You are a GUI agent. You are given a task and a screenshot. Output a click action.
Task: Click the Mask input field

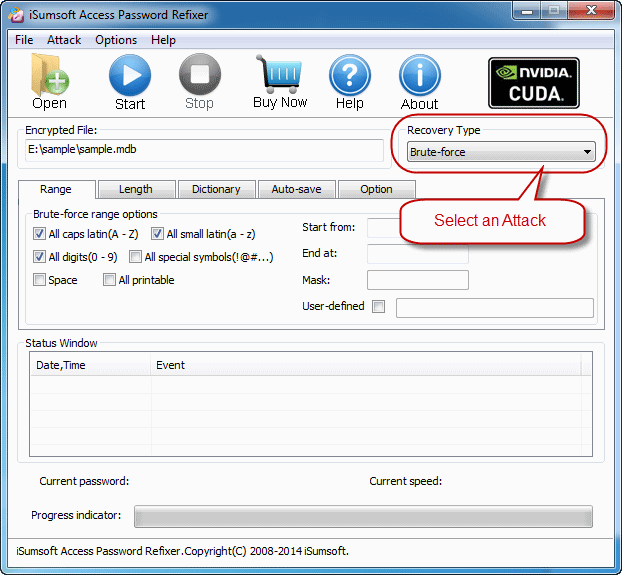(418, 280)
